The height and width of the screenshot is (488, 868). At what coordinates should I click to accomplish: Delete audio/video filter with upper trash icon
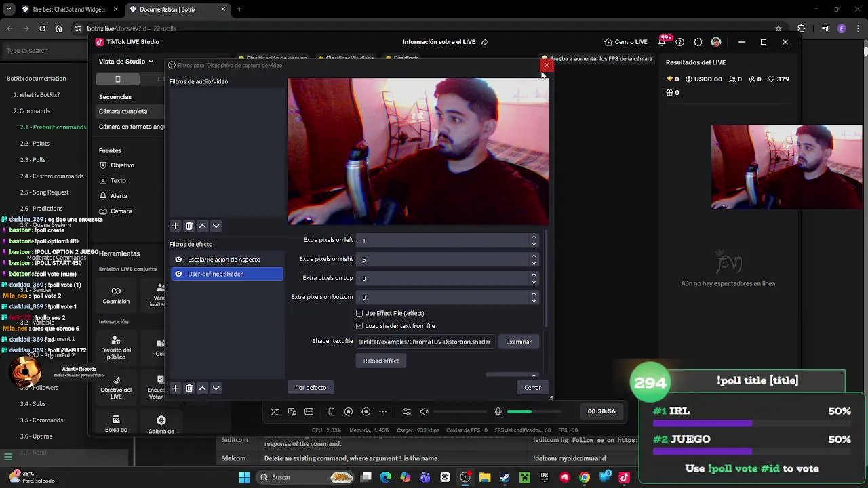[189, 226]
